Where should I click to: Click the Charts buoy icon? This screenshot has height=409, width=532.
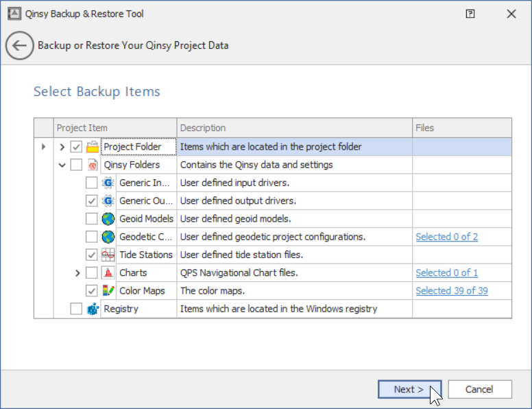pyautogui.click(x=108, y=272)
